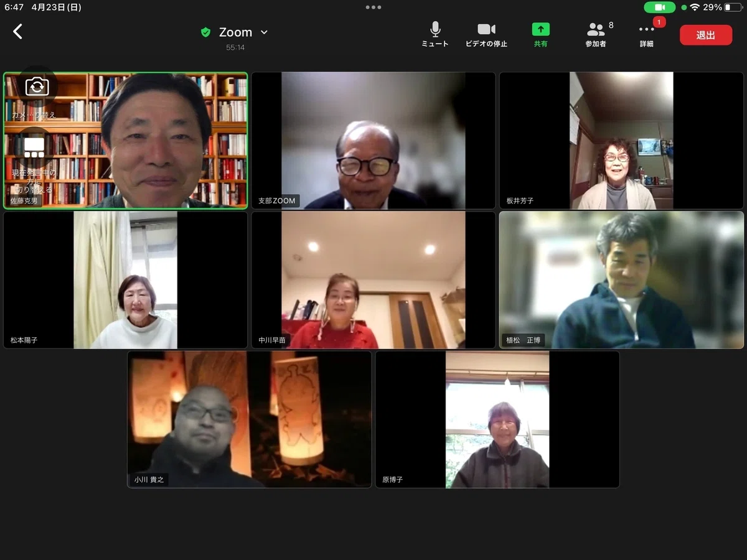Switch to active speaker view icon

tap(34, 147)
